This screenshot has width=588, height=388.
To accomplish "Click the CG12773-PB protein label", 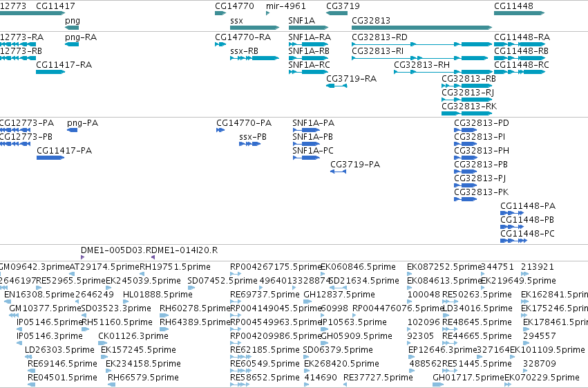I will 26,137.
